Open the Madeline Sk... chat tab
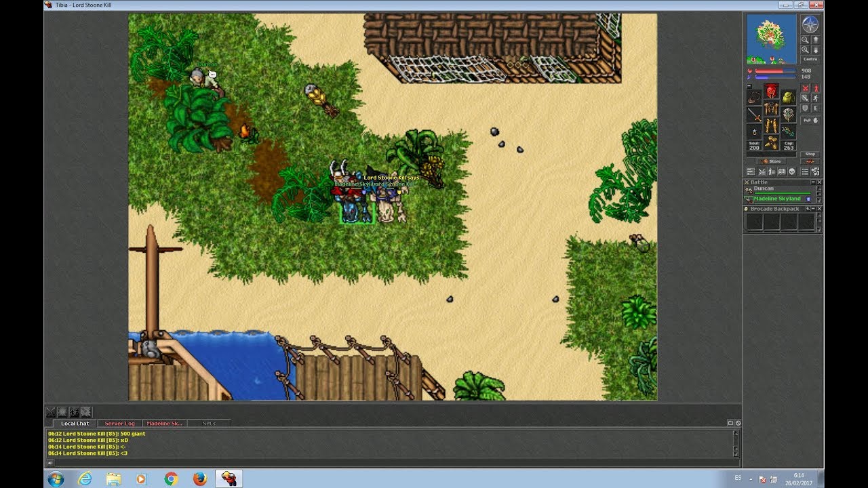 click(x=164, y=424)
